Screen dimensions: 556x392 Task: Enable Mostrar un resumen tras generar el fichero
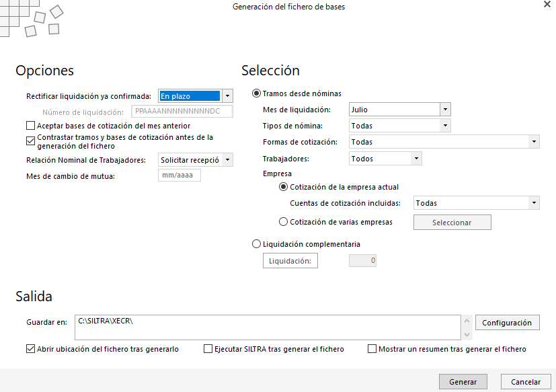pyautogui.click(x=372, y=349)
